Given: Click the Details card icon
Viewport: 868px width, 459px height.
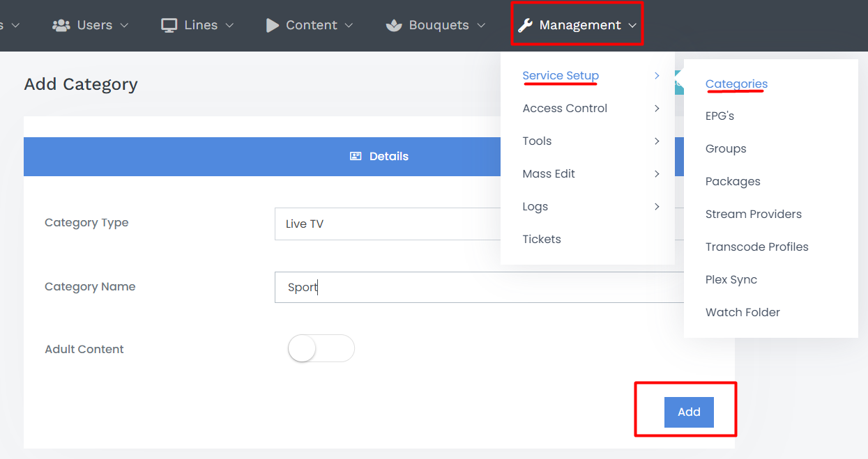Looking at the screenshot, I should pos(356,156).
